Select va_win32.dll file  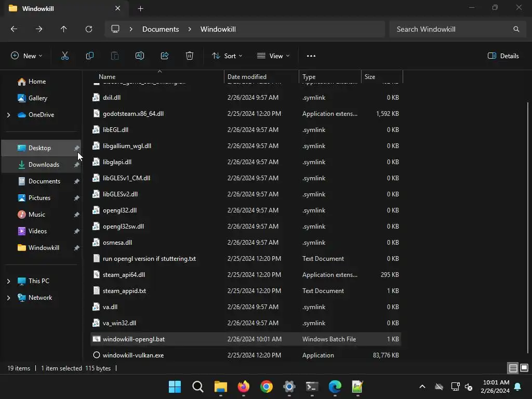coord(246,323)
